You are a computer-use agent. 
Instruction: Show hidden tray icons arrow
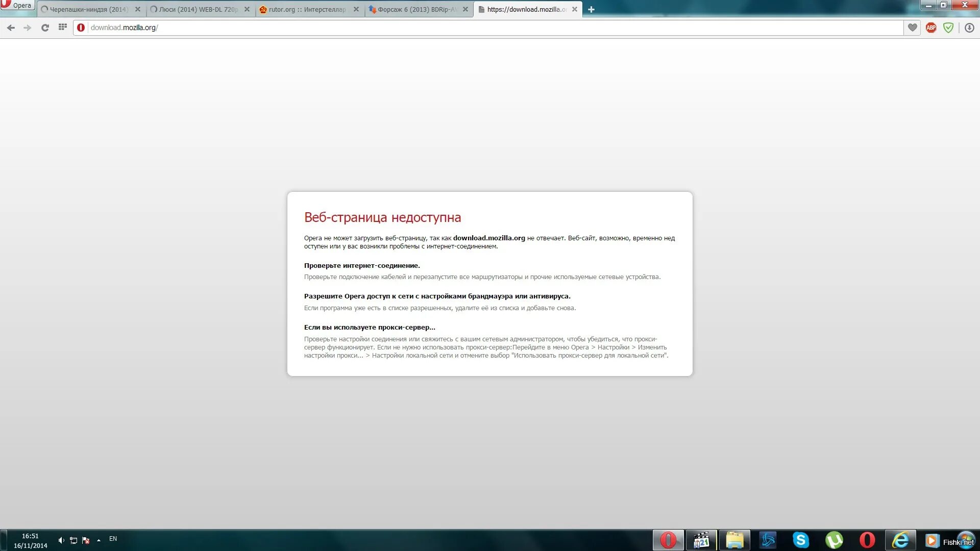click(x=99, y=540)
